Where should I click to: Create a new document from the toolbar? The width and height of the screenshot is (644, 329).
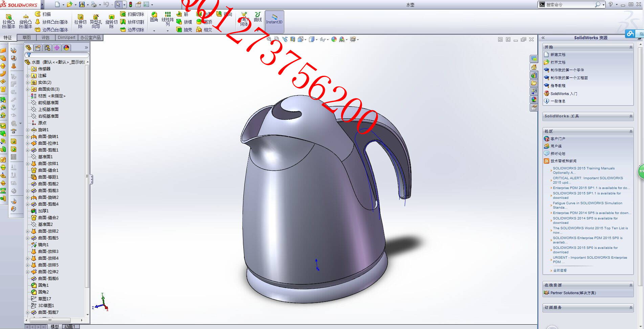[x=57, y=4]
